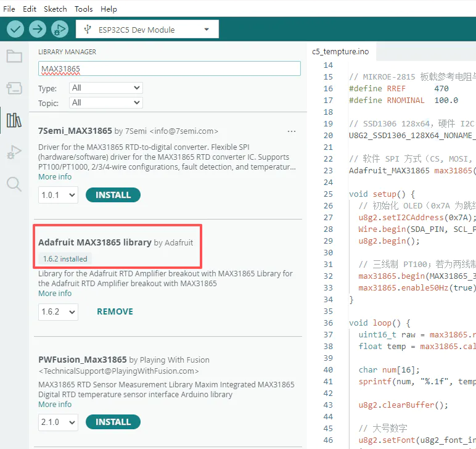Open the Help menu

point(109,9)
